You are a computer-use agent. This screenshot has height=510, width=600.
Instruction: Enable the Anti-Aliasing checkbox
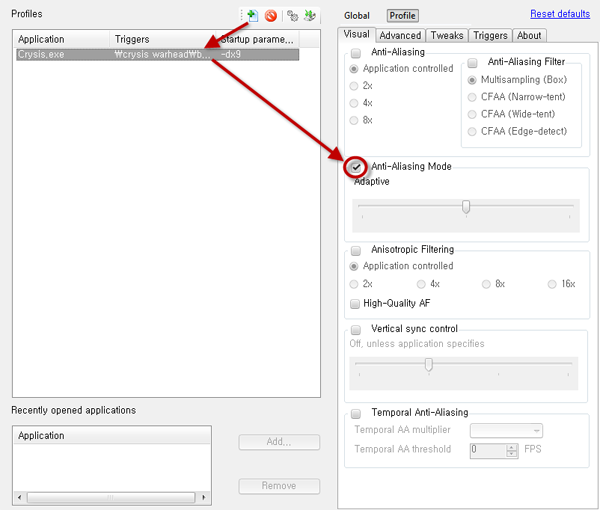356,52
